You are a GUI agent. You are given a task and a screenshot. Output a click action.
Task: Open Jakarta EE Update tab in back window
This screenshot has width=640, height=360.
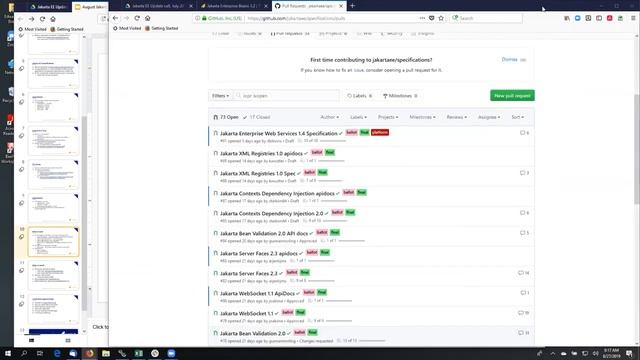[x=49, y=7]
